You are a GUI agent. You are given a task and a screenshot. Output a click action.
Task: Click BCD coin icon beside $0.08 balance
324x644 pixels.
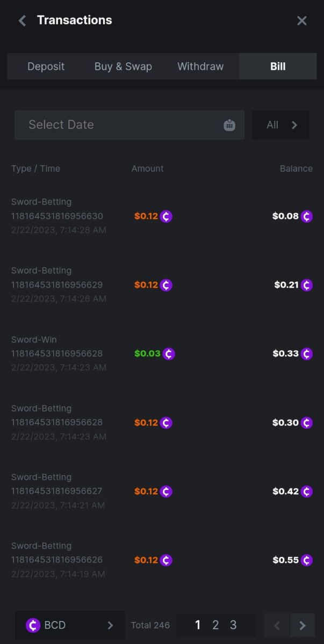tap(307, 216)
